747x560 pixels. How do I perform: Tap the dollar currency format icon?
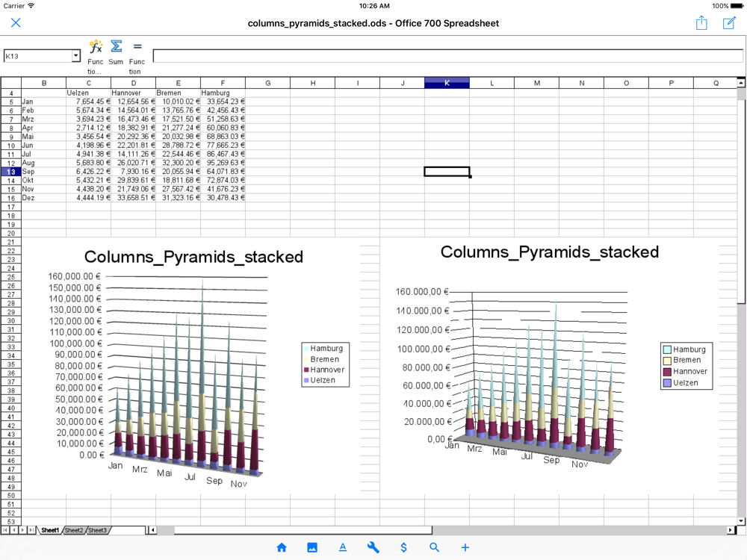pyautogui.click(x=404, y=547)
